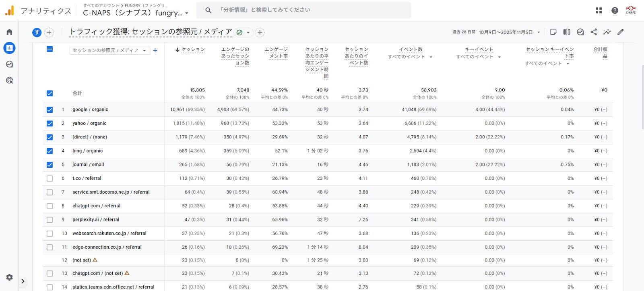Viewport: 644px width, 291px height.
Task: Click the plus button to add comparison
Action: click(49, 32)
